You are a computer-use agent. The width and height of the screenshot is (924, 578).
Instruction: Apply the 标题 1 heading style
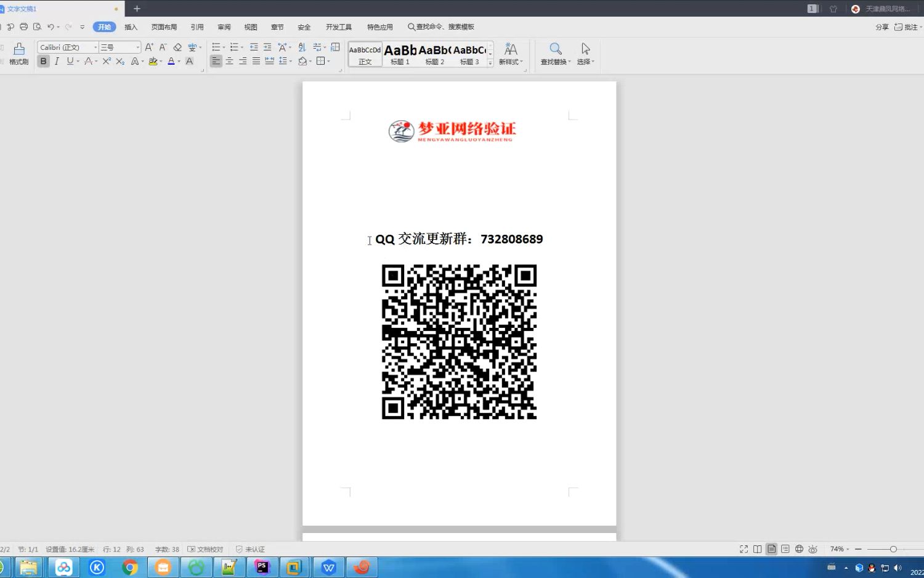(400, 54)
